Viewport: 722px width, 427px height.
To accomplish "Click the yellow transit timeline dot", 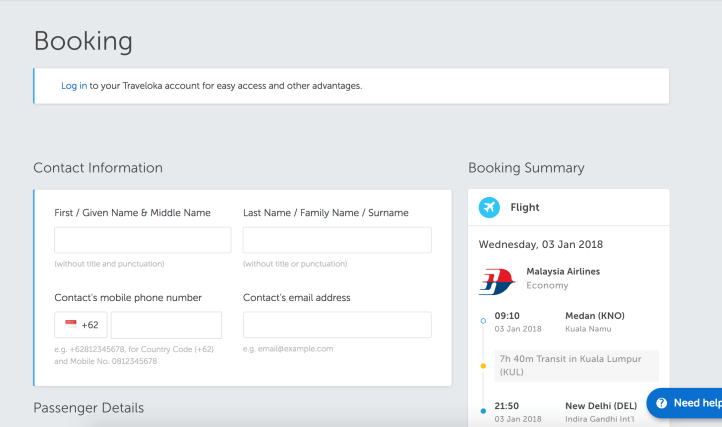I will click(x=483, y=365).
